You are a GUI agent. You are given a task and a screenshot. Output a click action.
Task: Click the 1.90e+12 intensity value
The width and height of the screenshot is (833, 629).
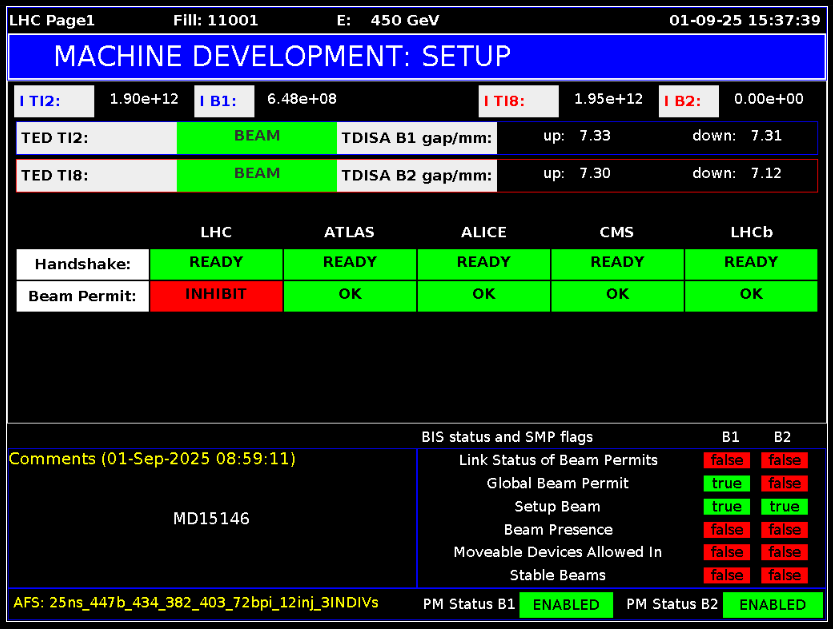(x=144, y=99)
